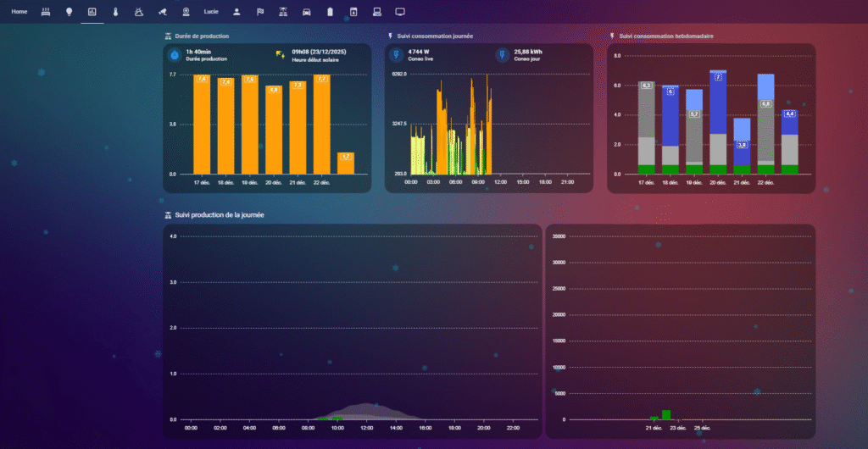868x449 pixels.
Task: Open the Lucie tab
Action: [211, 12]
